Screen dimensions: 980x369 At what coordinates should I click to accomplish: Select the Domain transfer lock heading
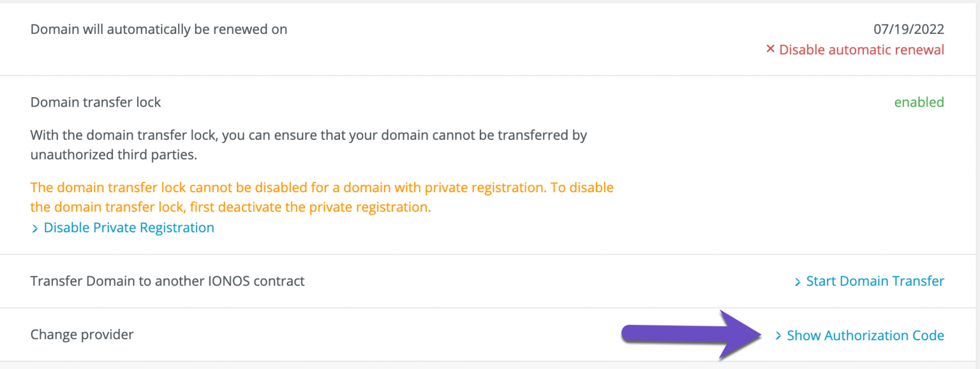95,102
